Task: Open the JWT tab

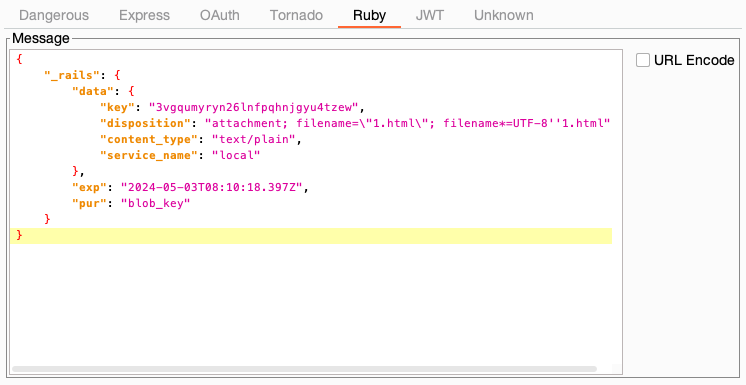Action: tap(430, 15)
